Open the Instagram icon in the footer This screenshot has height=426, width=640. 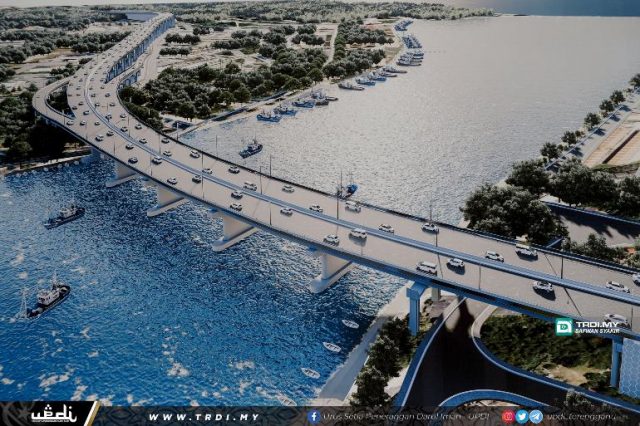click(x=508, y=416)
